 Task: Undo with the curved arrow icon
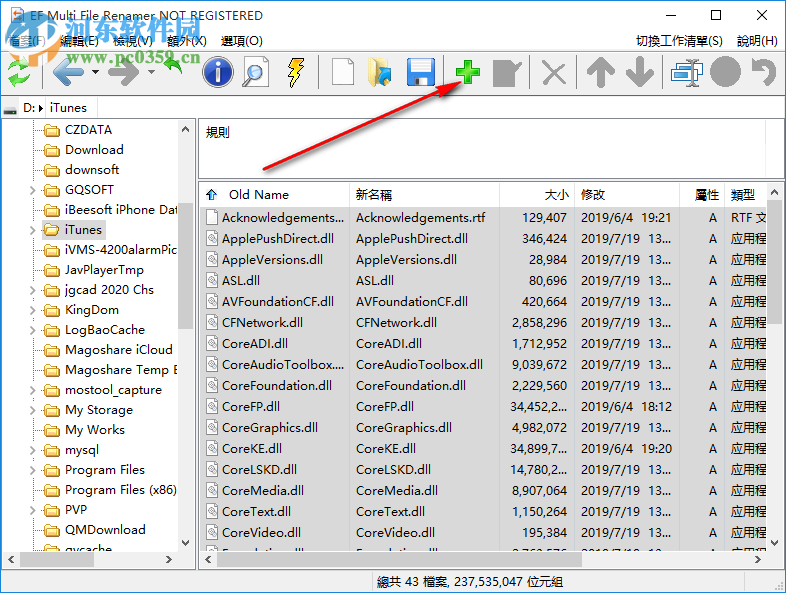(764, 72)
